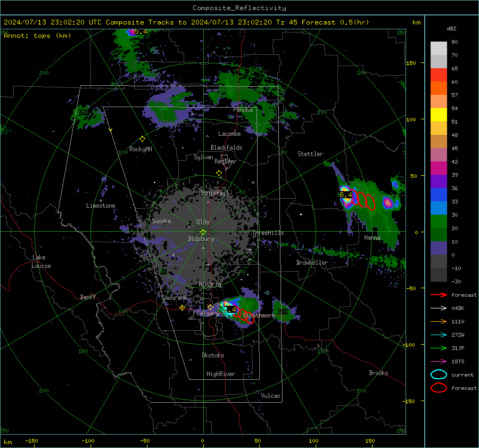Click the yellow diamond marker below Cochrane

(x=182, y=308)
